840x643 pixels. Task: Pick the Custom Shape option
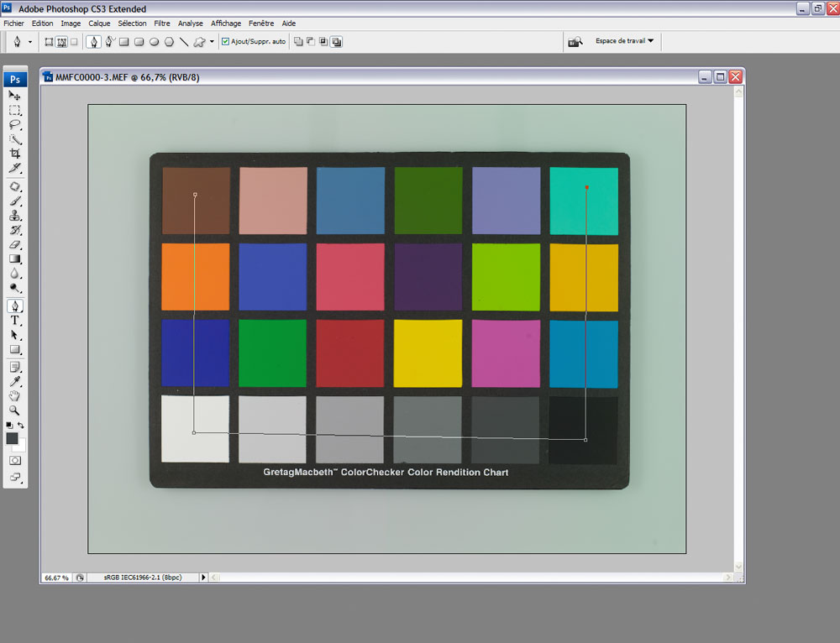[x=199, y=42]
